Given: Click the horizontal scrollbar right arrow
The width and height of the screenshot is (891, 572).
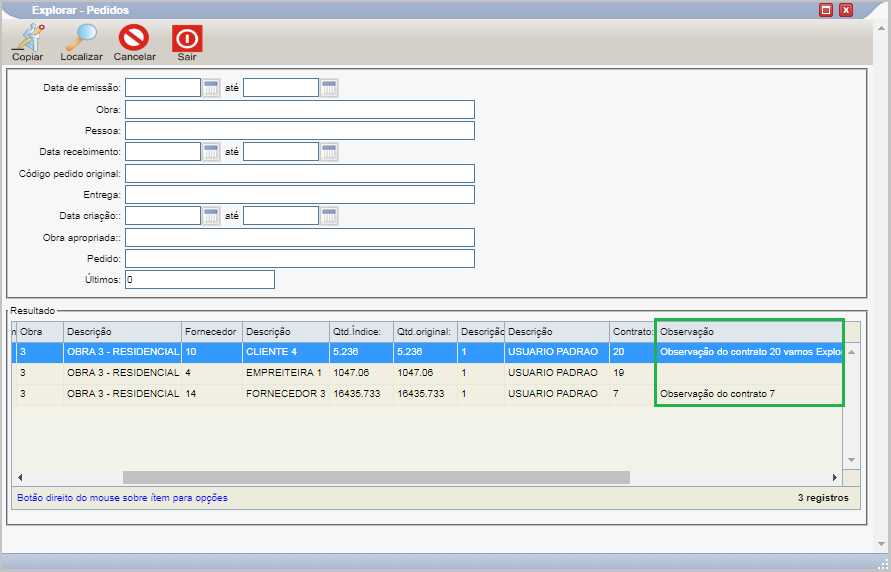Looking at the screenshot, I should (835, 478).
